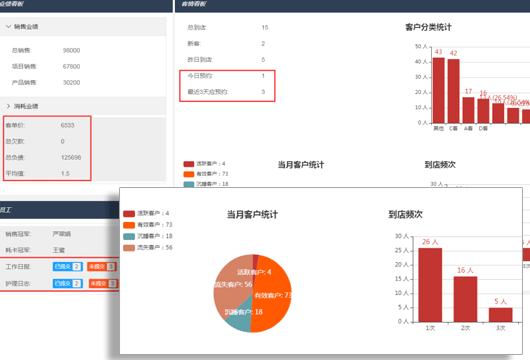Toggle the 活跃客户 legend swatch in popup
Viewport: 530px width, 360px height.
[x=129, y=213]
